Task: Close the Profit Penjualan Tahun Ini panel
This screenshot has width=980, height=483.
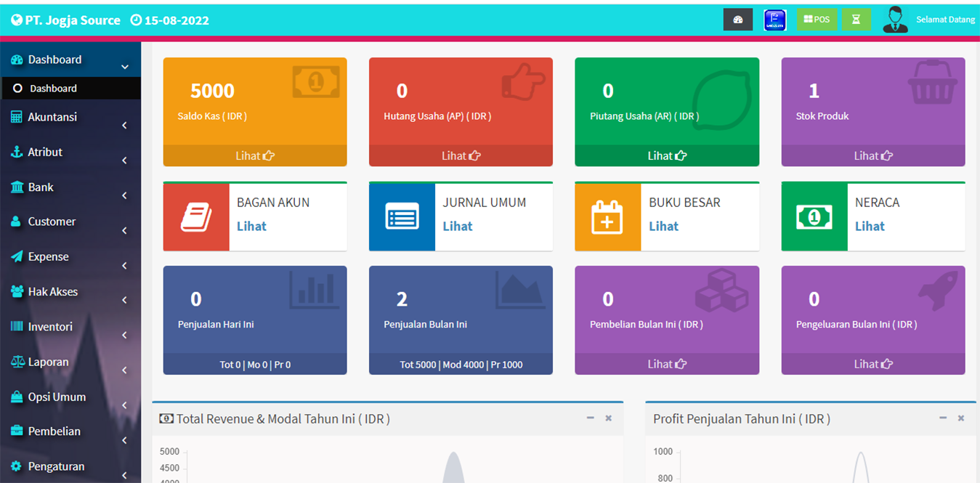Action: click(960, 418)
